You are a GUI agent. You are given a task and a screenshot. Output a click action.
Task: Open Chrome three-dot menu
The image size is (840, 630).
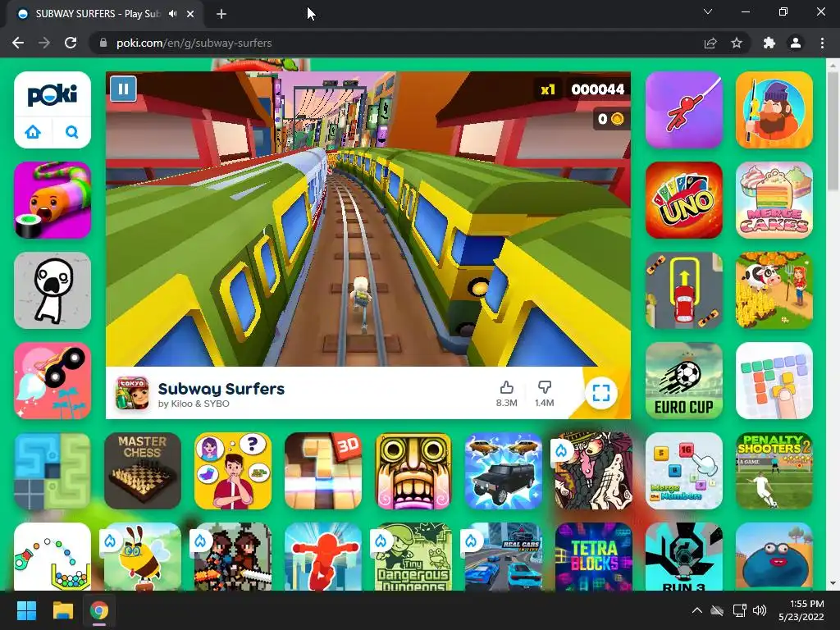click(822, 43)
